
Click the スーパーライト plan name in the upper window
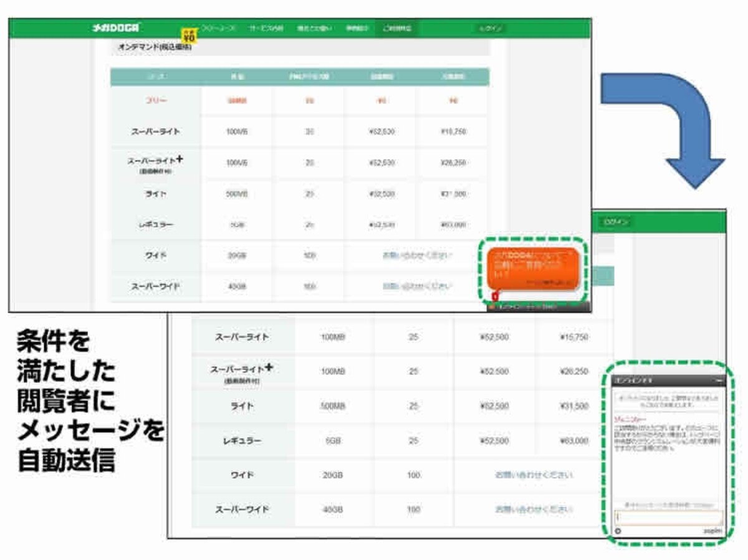tap(156, 132)
